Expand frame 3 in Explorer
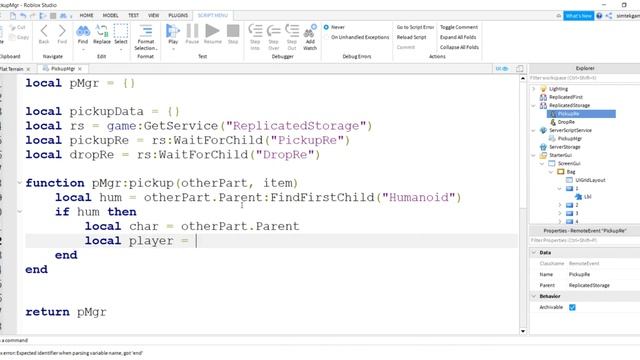The image size is (640, 360). (x=560, y=213)
